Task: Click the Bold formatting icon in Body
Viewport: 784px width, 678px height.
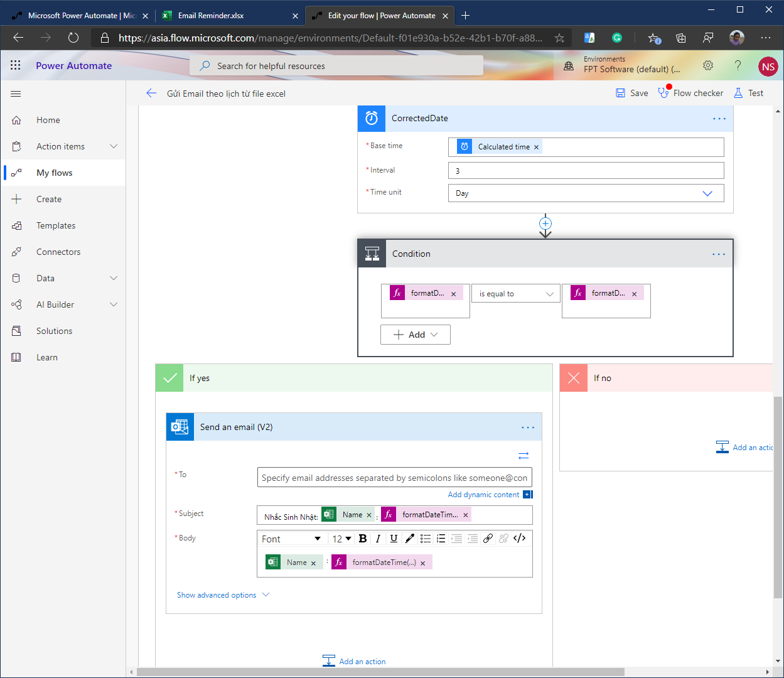Action: (x=363, y=539)
